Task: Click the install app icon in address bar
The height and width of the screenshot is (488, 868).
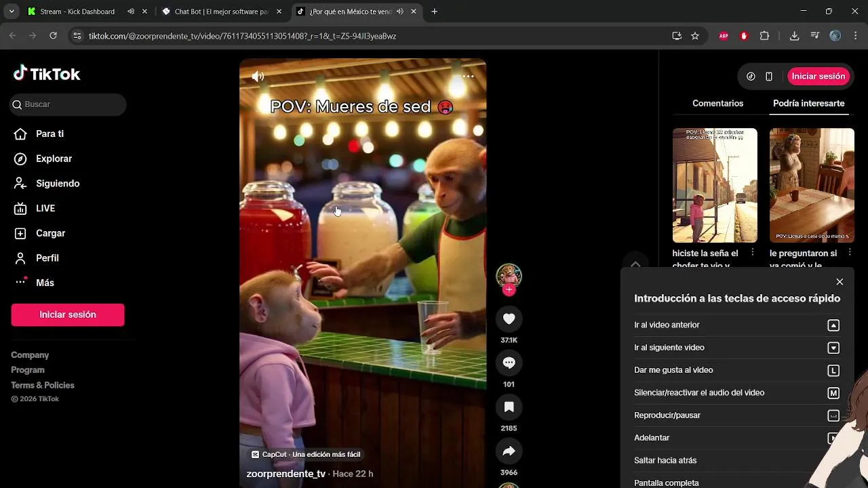Action: (x=677, y=36)
